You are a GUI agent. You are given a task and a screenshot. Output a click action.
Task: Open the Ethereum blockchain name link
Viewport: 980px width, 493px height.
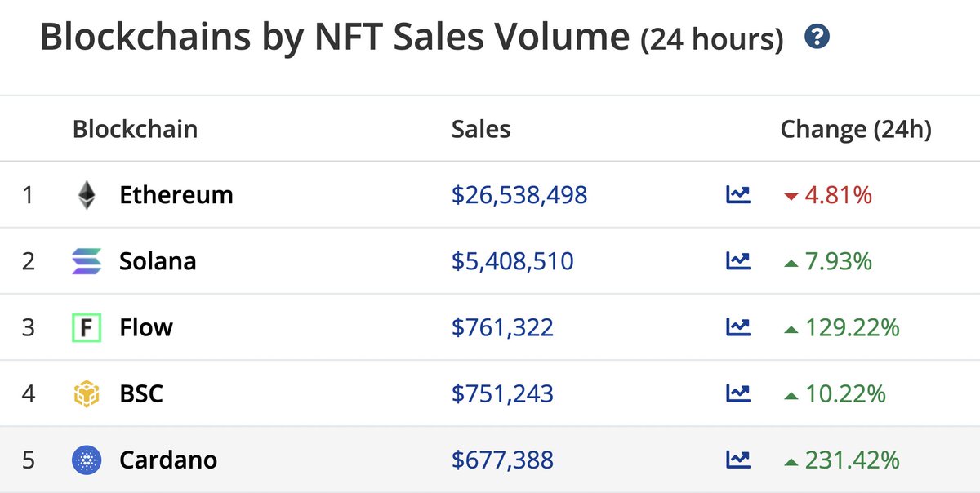point(176,195)
